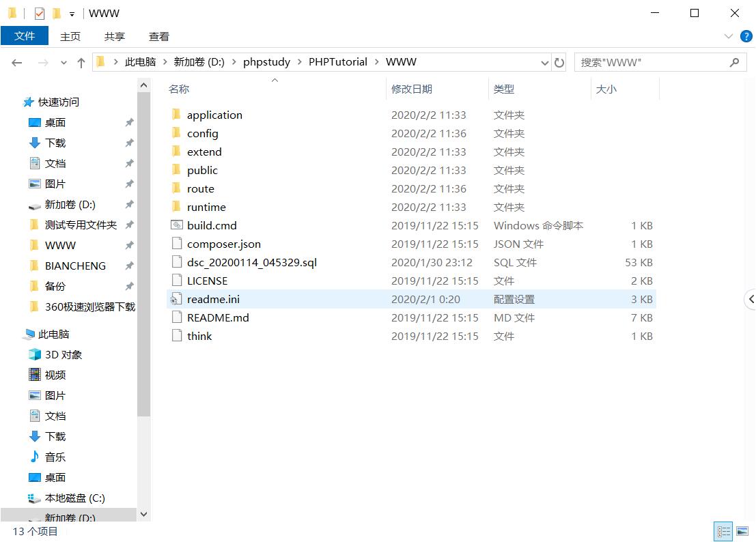Click the search magnifier icon
Image resolution: width=756 pixels, height=542 pixels.
click(x=734, y=63)
